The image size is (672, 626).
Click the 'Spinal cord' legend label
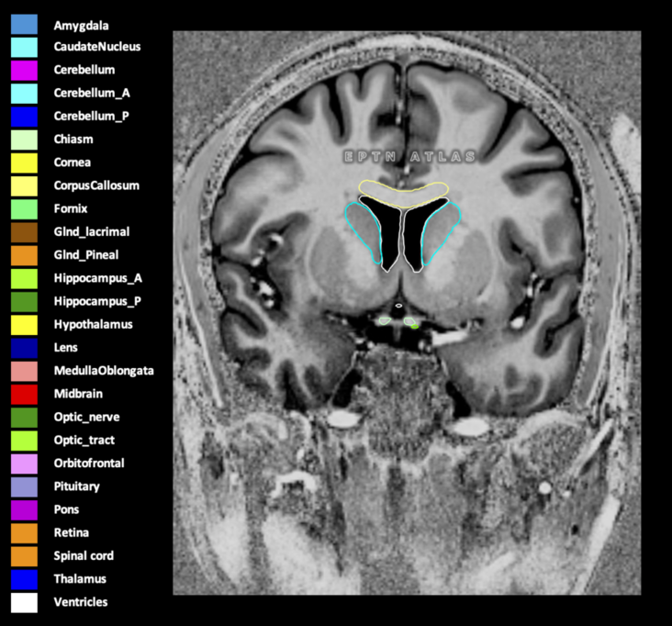(x=84, y=555)
